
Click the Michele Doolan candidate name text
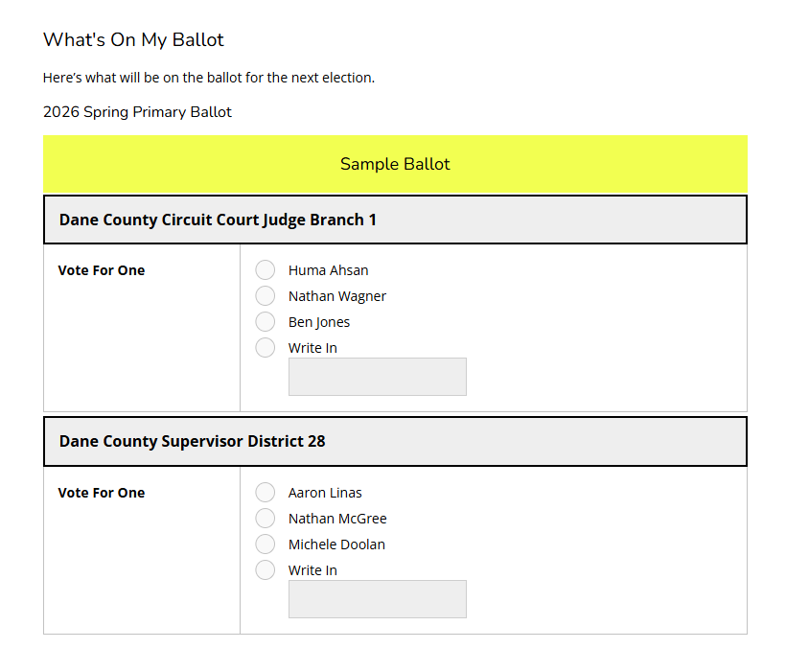coord(336,545)
